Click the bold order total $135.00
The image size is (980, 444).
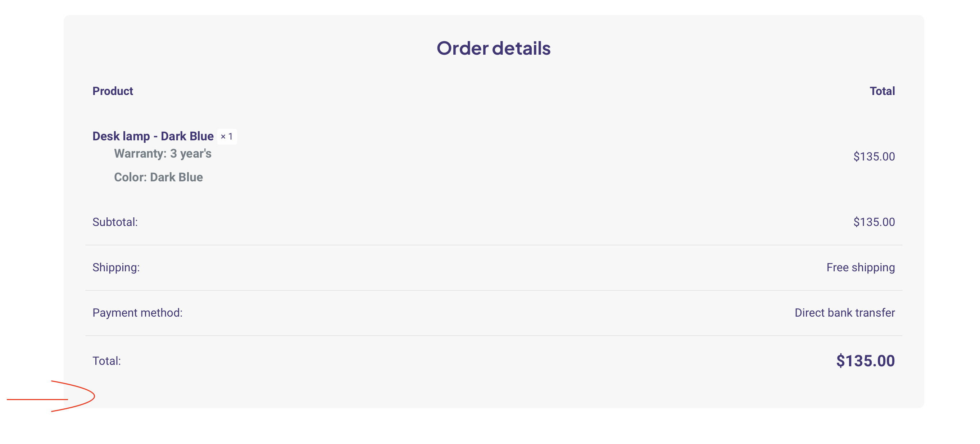865,361
